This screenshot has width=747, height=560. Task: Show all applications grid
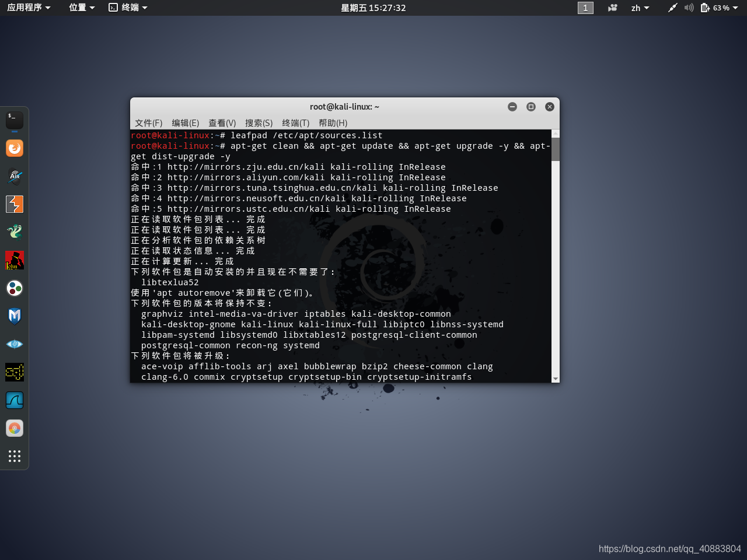[x=15, y=456]
